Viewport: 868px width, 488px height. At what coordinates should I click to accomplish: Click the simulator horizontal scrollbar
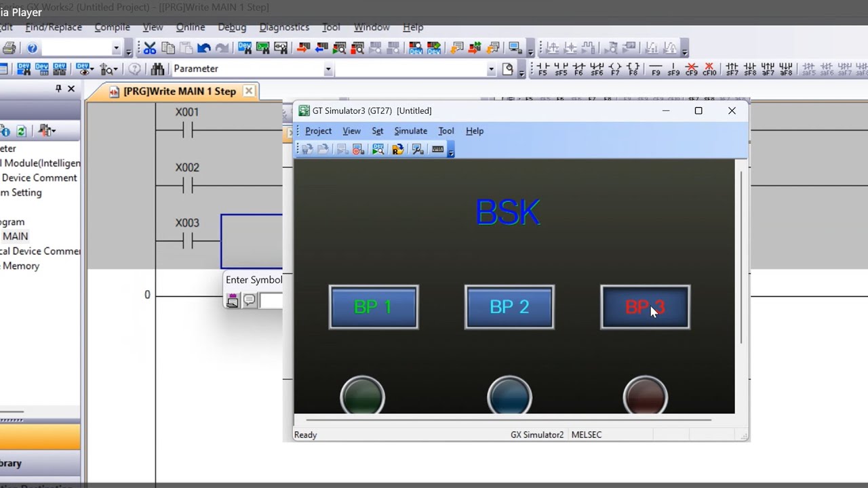(x=508, y=420)
